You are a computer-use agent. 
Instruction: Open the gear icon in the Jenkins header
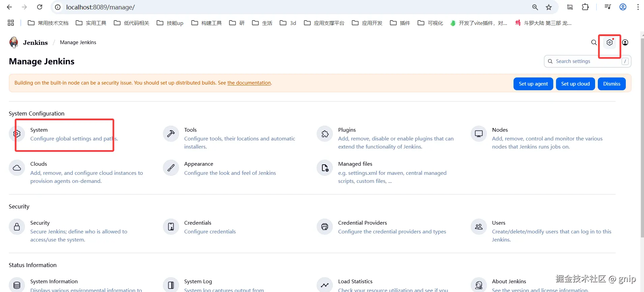pyautogui.click(x=610, y=42)
